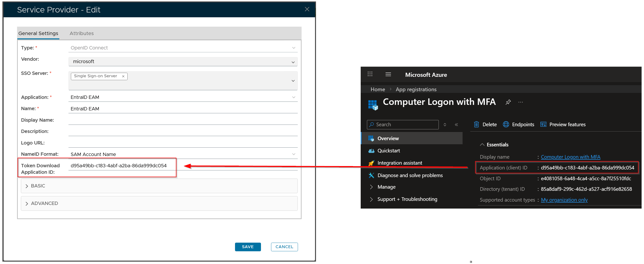Click the SAVE button
The height and width of the screenshot is (264, 644).
pyautogui.click(x=248, y=247)
